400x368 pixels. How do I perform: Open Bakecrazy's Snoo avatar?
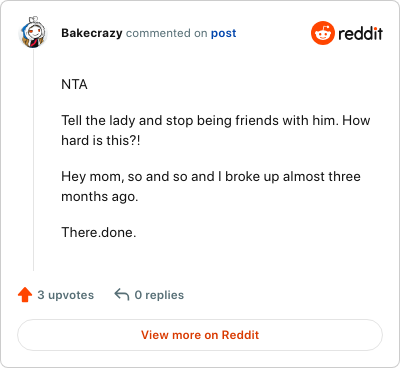click(32, 32)
